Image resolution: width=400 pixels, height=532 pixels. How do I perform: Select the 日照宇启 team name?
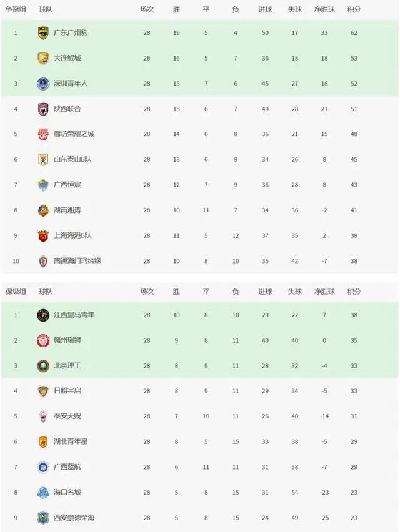click(x=67, y=391)
